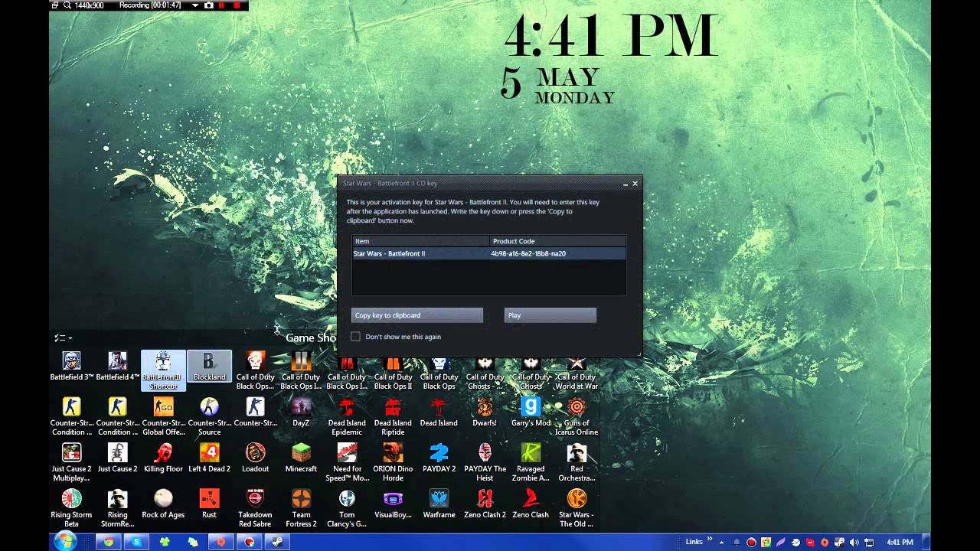Screen dimensions: 980x551
Task: Select the Star Wars - Battlefront II row
Action: pos(488,253)
